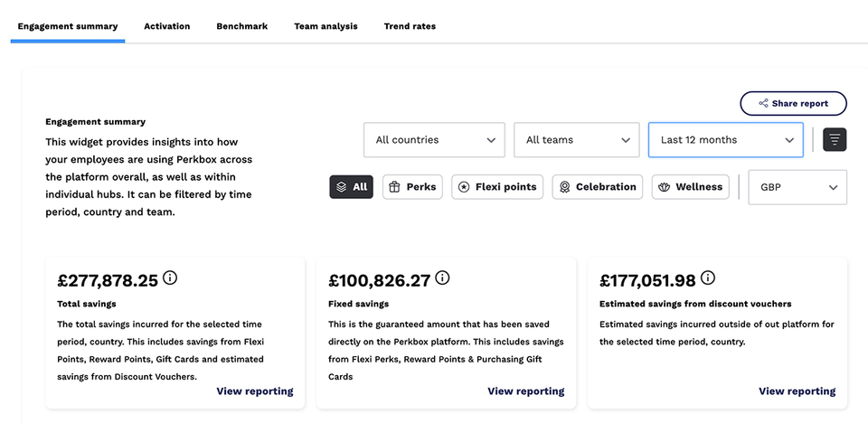View reporting for Estimated savings from vouchers
The width and height of the screenshot is (868, 423).
pos(797,391)
